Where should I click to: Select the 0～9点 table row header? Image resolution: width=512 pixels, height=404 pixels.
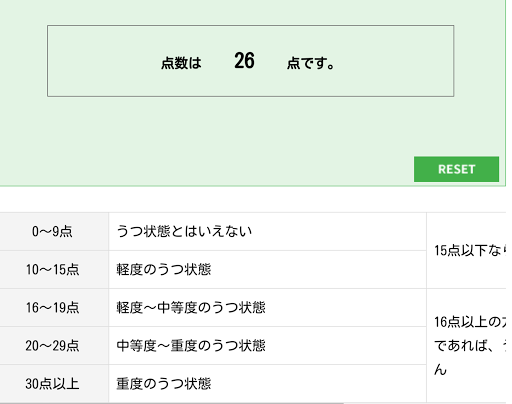pyautogui.click(x=54, y=231)
